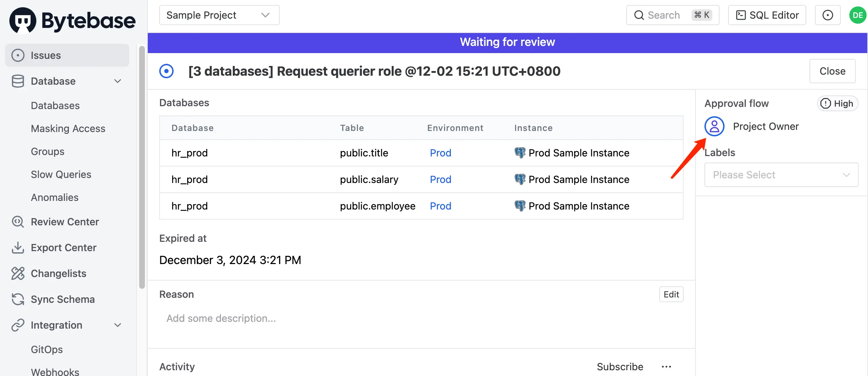The image size is (868, 376).
Task: Click the DE user avatar
Action: (x=858, y=15)
